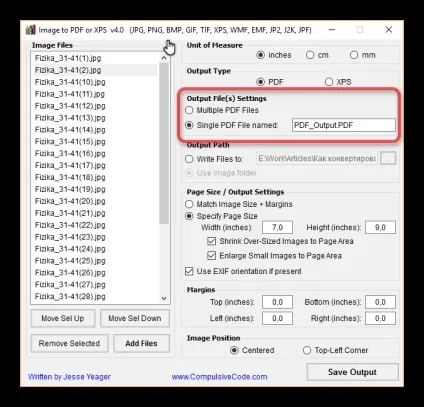Image resolution: width=424 pixels, height=407 pixels.
Task: Click Remove Selected button
Action: [x=69, y=343]
